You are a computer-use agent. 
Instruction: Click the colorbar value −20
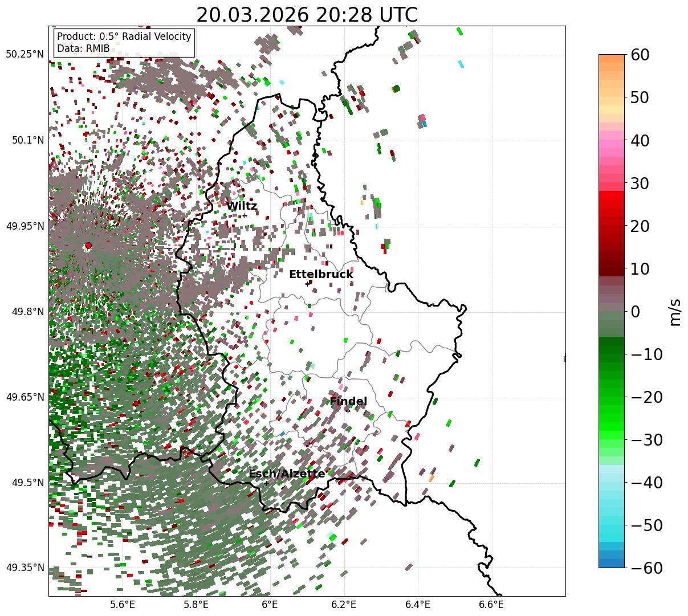(646, 397)
